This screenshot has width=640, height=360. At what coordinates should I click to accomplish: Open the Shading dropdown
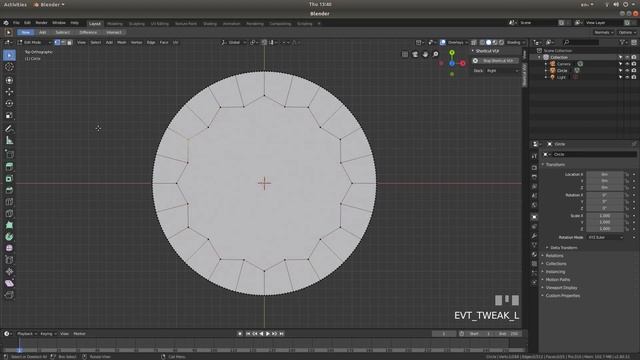516,42
